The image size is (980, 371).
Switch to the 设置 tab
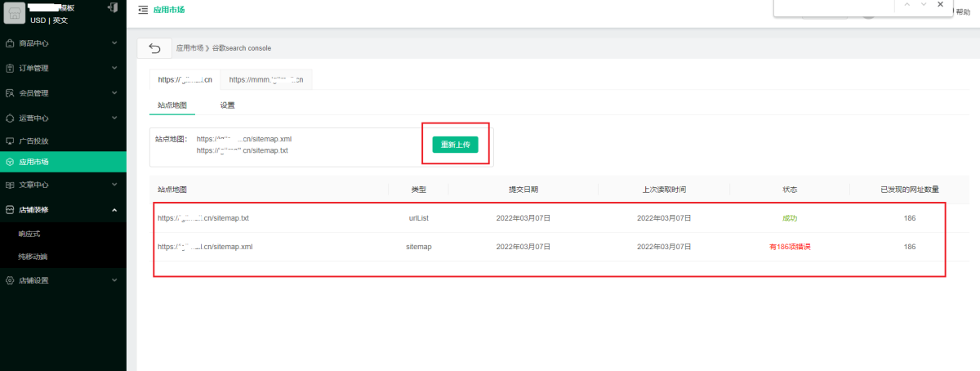(227, 105)
